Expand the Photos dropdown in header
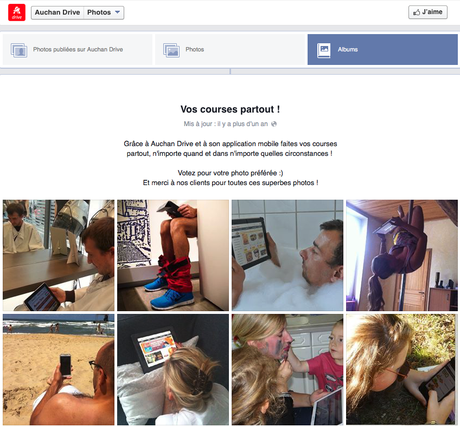The height and width of the screenshot is (427, 460). pyautogui.click(x=104, y=13)
